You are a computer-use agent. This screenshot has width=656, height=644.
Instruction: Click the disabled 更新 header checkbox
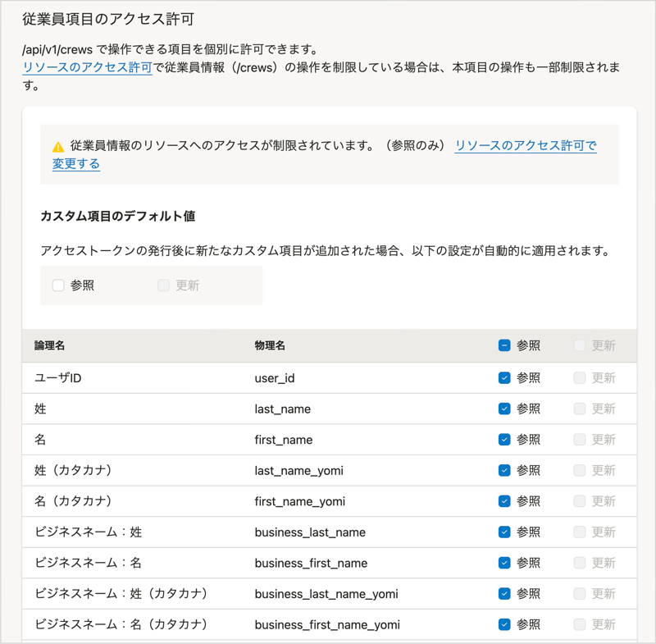coord(580,345)
